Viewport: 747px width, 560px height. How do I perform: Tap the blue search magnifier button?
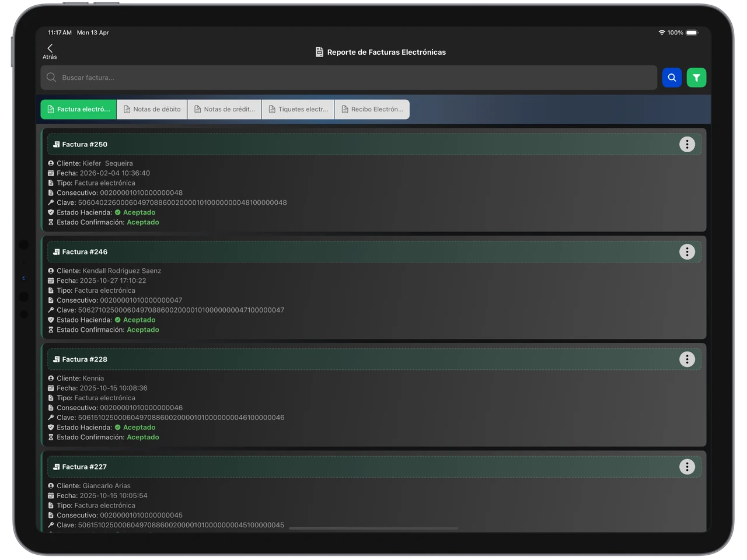click(672, 78)
